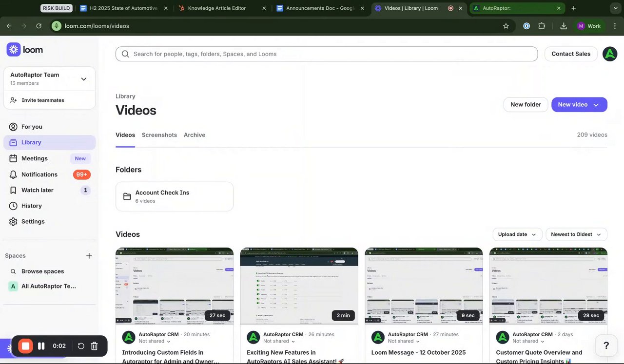Click the RISK BUILD label in tab bar
The width and height of the screenshot is (624, 364).
[57, 8]
